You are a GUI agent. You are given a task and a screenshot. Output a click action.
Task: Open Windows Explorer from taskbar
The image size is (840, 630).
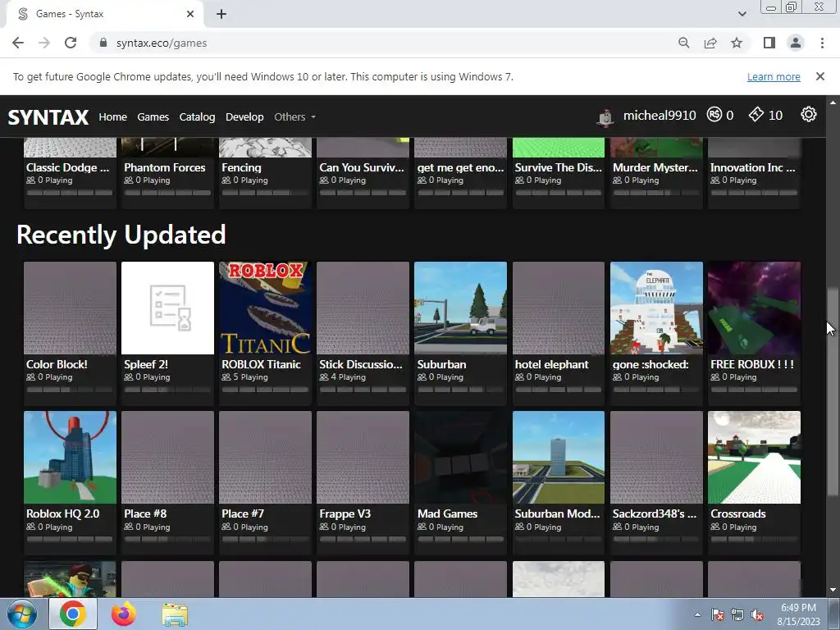pyautogui.click(x=175, y=614)
